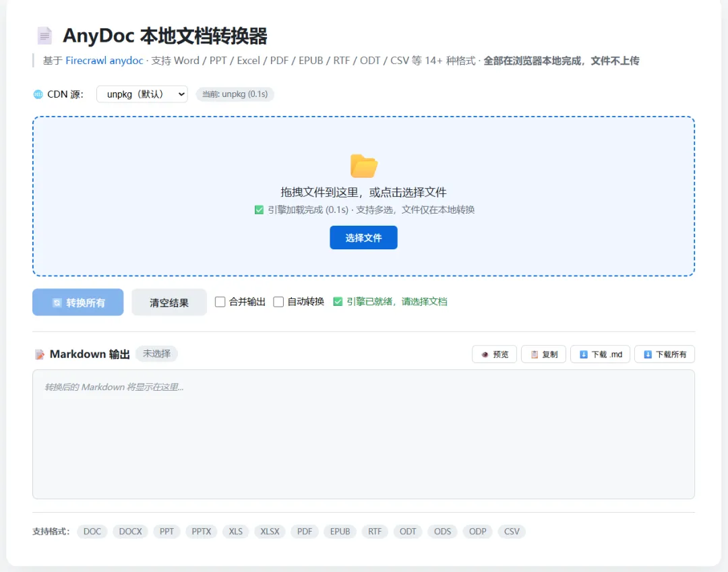Screen dimensions: 728x572
Task: Click the XLS format tag
Action: tap(236, 532)
